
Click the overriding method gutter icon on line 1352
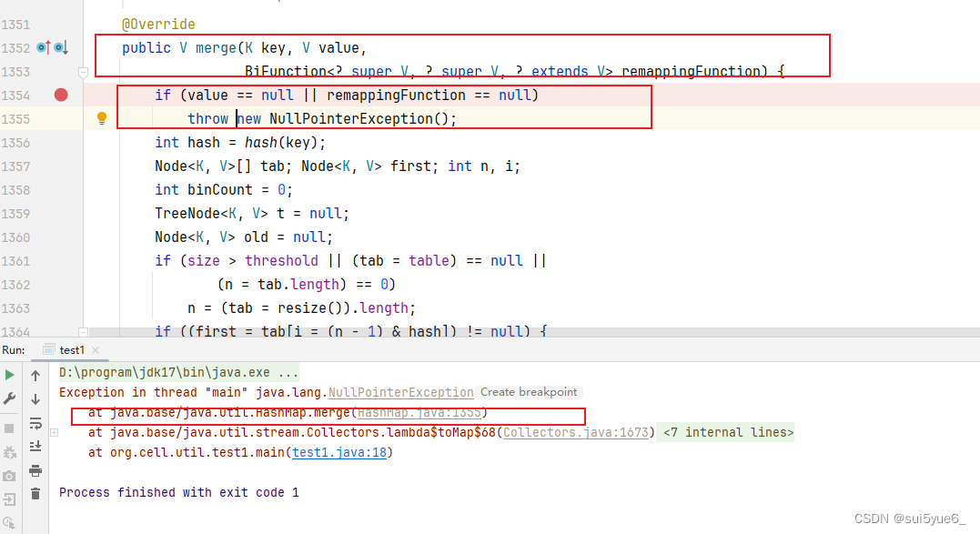[x=42, y=47]
